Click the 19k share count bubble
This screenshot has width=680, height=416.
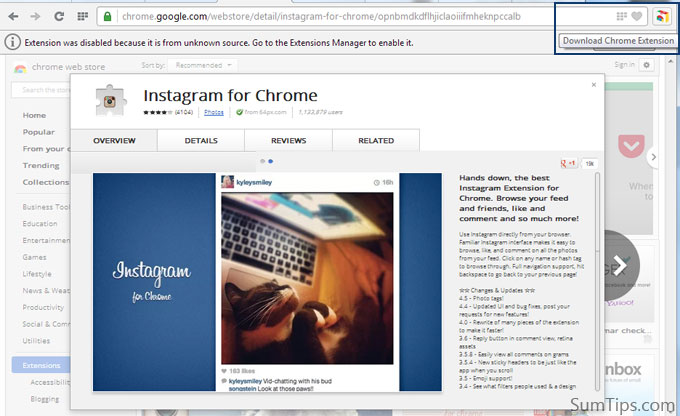[x=589, y=164]
